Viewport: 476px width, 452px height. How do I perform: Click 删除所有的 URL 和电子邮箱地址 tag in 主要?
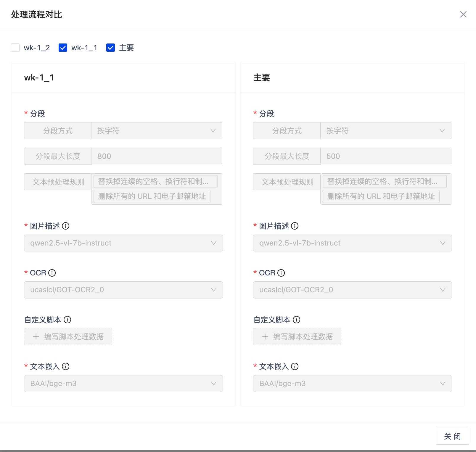coord(381,196)
